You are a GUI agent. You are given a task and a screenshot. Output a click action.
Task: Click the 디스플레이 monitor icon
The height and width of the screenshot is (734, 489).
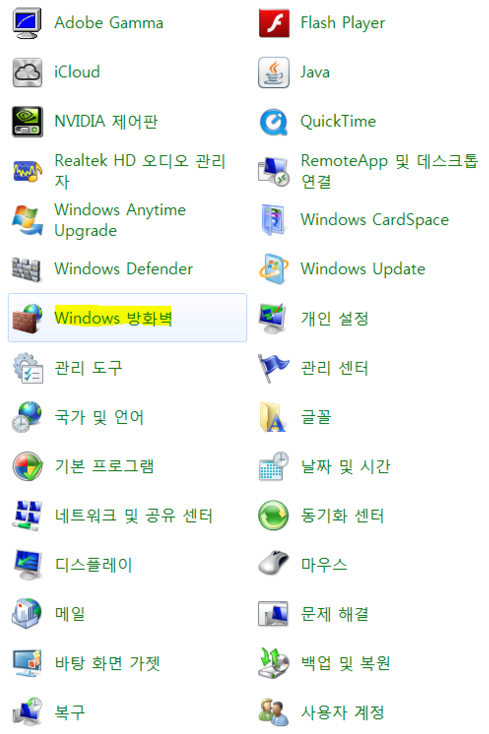point(27,565)
